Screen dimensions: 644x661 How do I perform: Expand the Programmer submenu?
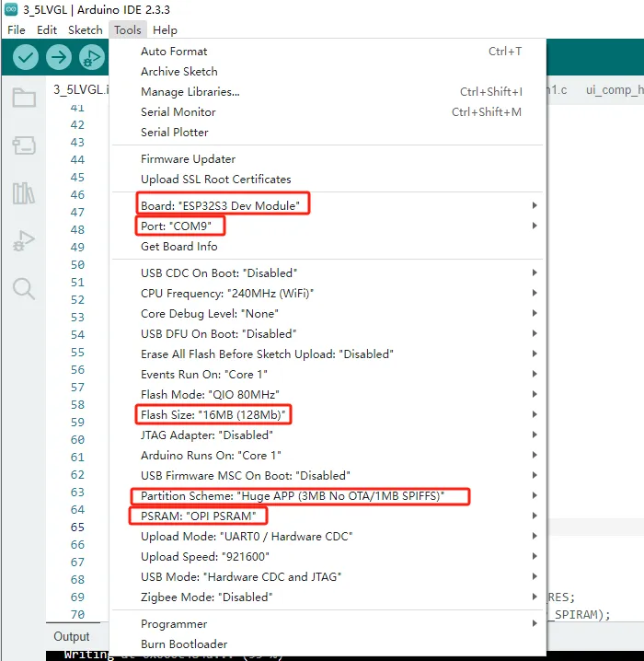328,624
